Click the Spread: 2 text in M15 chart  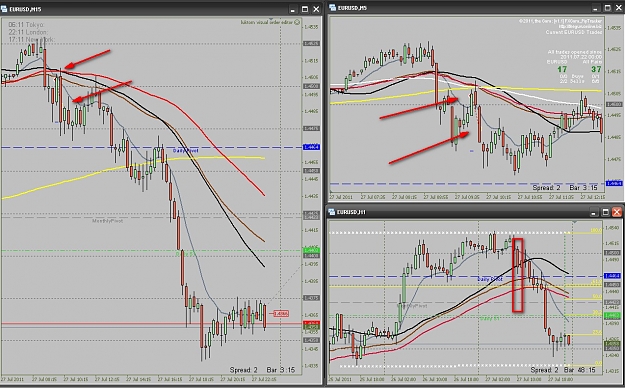click(x=244, y=370)
